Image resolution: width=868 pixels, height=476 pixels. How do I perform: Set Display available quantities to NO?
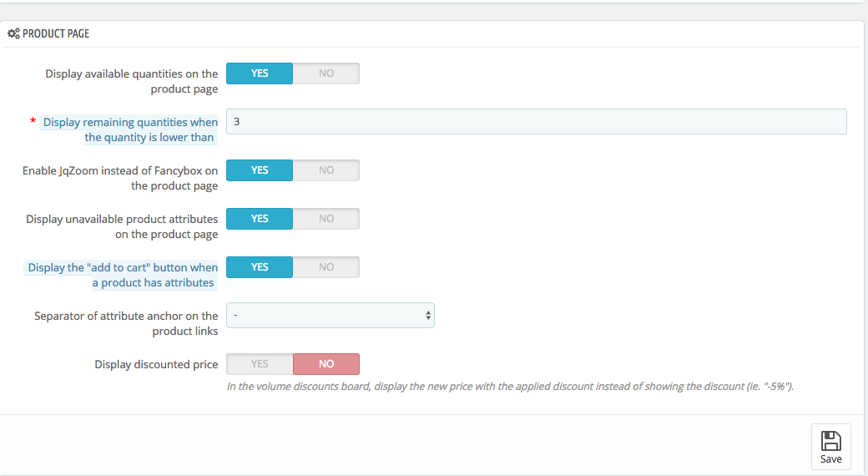326,73
